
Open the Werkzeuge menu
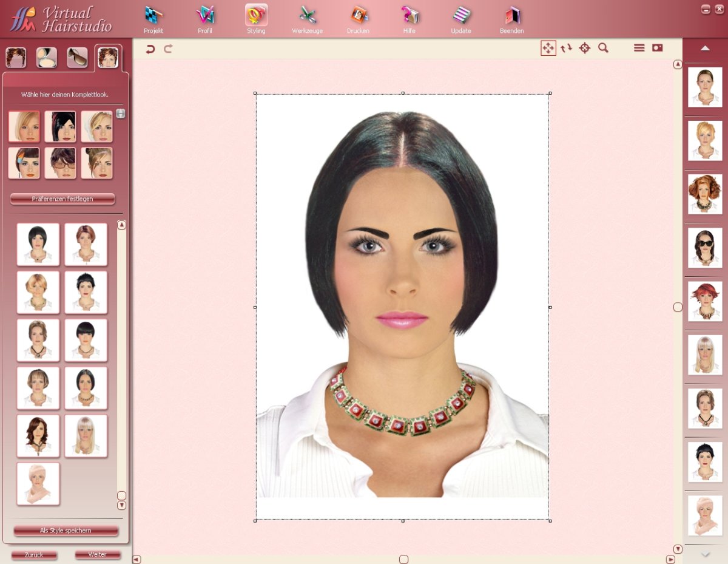point(307,19)
